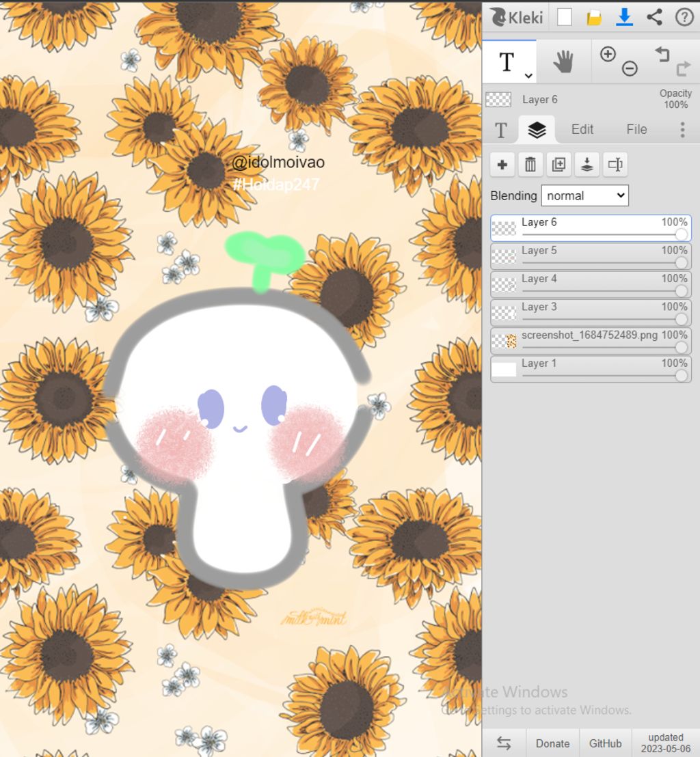Zoom out with the minus magnifier
The height and width of the screenshot is (757, 700).
(x=630, y=68)
